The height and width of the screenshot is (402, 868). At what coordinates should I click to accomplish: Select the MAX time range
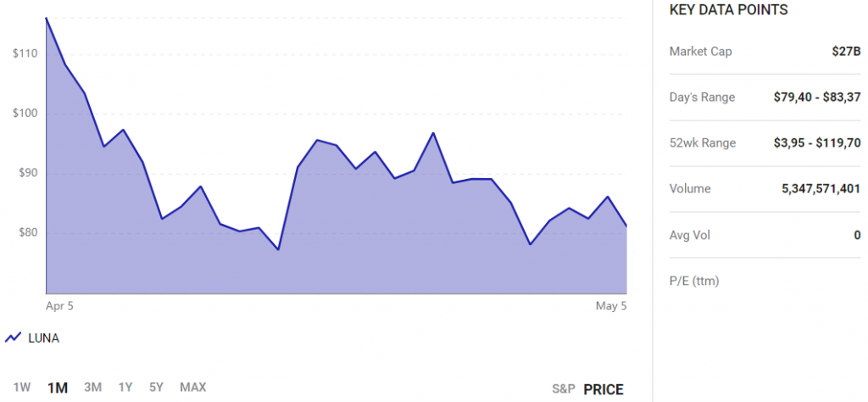193,387
